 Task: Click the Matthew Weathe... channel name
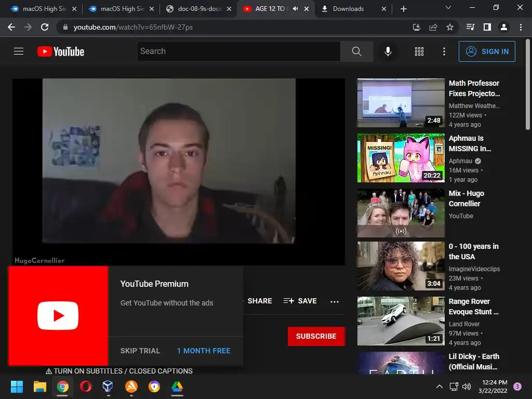point(474,106)
